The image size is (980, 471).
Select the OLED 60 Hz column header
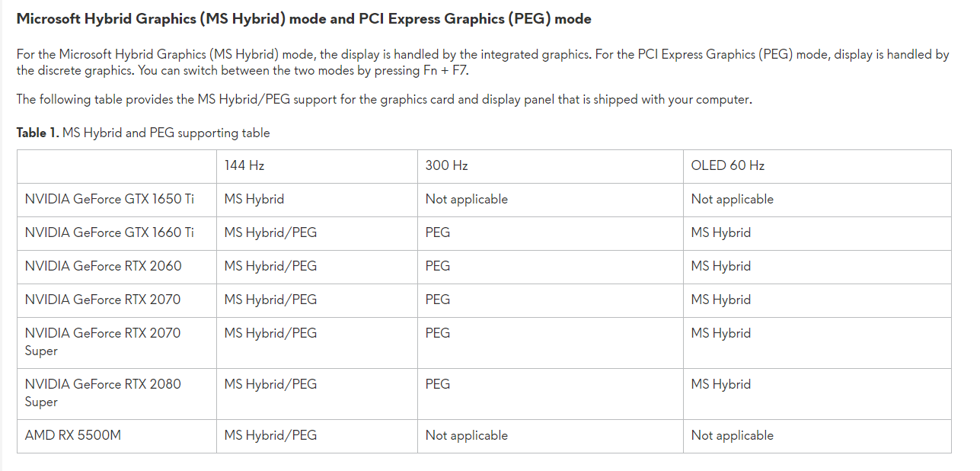point(728,165)
